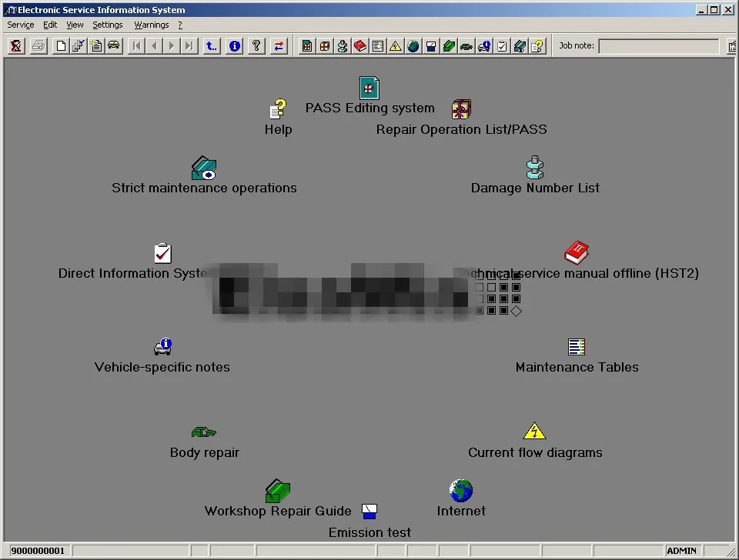The height and width of the screenshot is (560, 739).
Task: Open Direct Information System clipboard icon
Action: coord(162,253)
